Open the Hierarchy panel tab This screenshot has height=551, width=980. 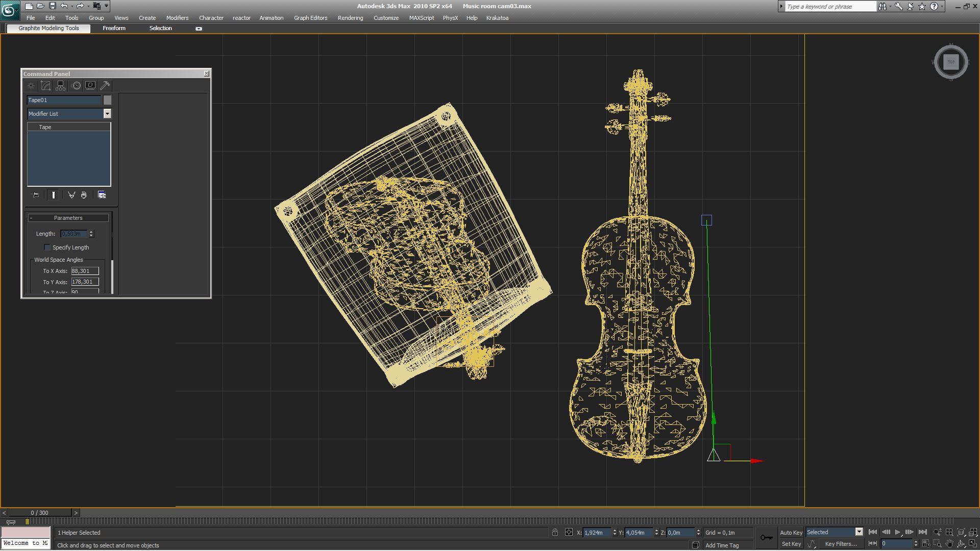click(x=61, y=86)
